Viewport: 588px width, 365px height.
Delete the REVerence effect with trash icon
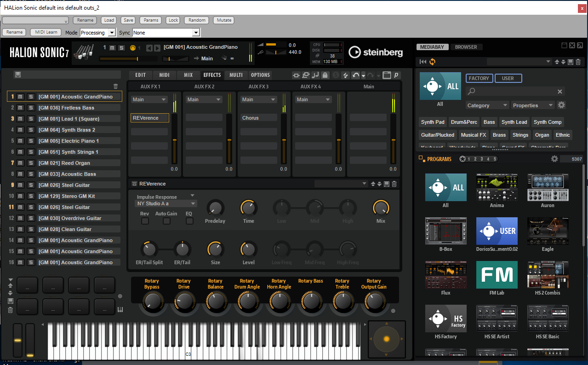click(394, 184)
